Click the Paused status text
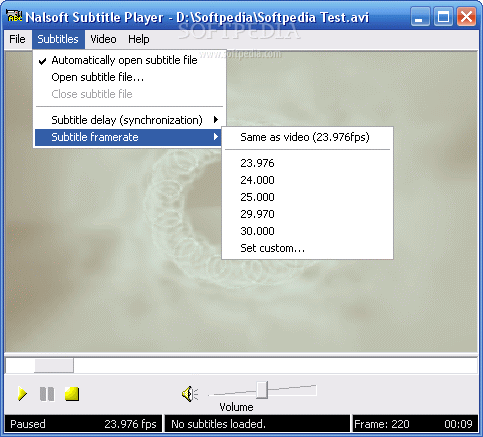 click(x=28, y=424)
